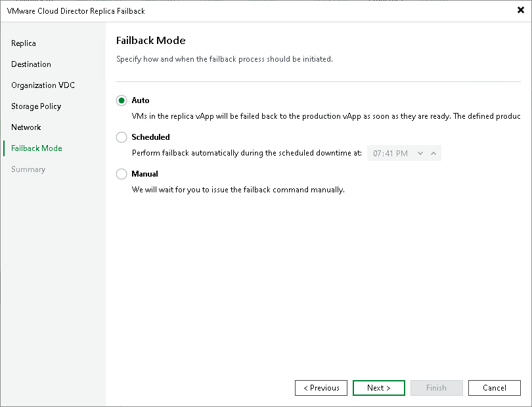This screenshot has height=407, width=532.
Task: Click the Finish button
Action: pyautogui.click(x=436, y=388)
